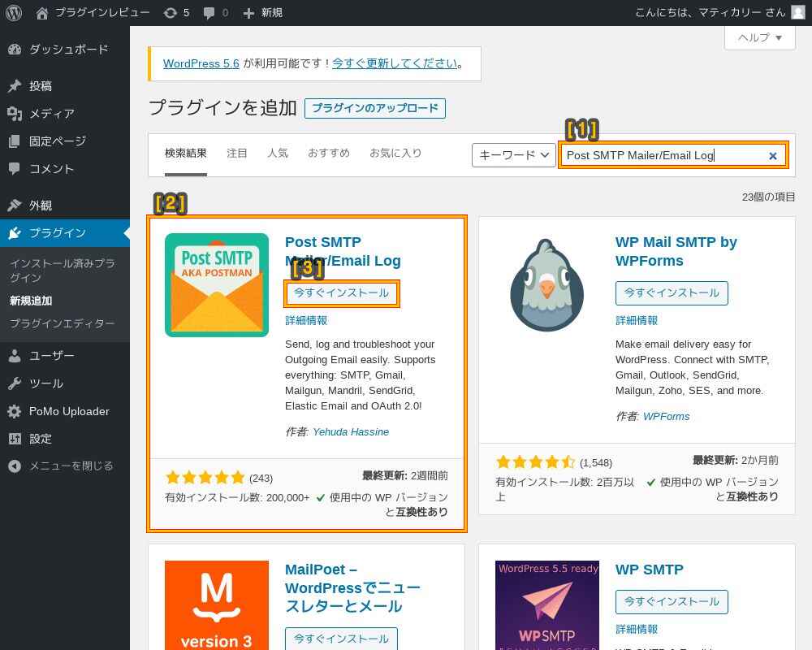
Task: Click the 固定ページ pages icon
Action: click(x=15, y=141)
